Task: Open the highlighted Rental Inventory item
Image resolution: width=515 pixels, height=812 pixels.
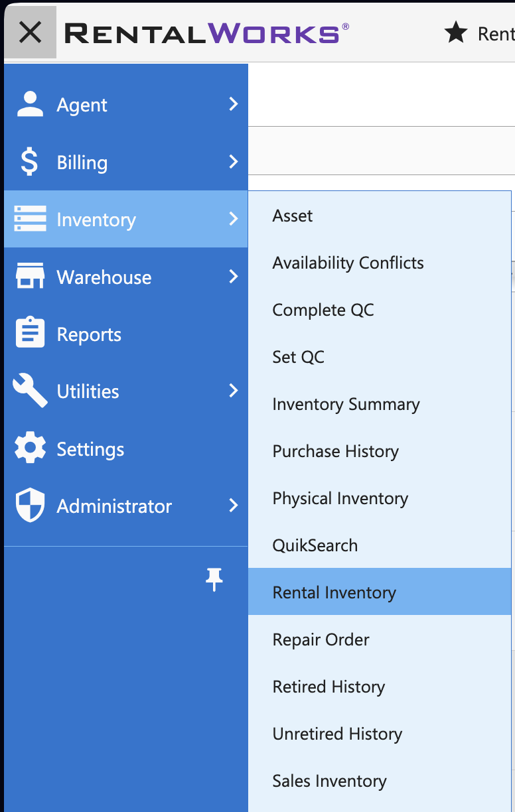Action: point(380,592)
